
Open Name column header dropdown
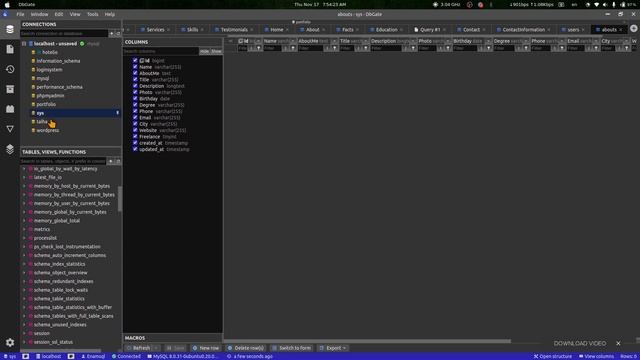(x=293, y=41)
